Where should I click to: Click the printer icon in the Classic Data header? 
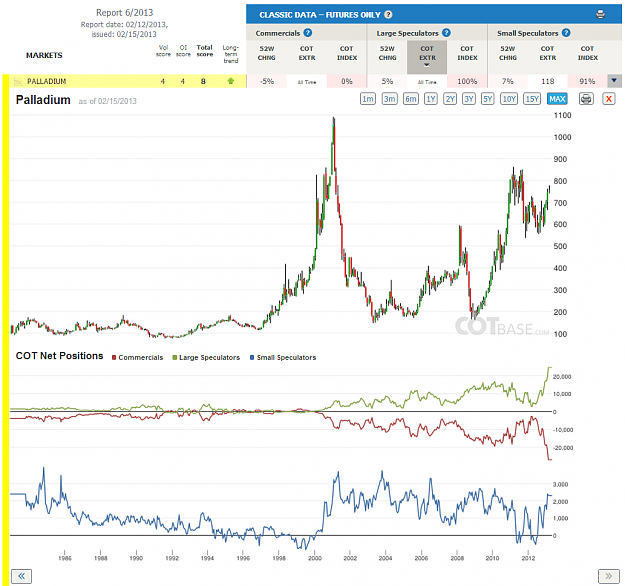tap(600, 15)
